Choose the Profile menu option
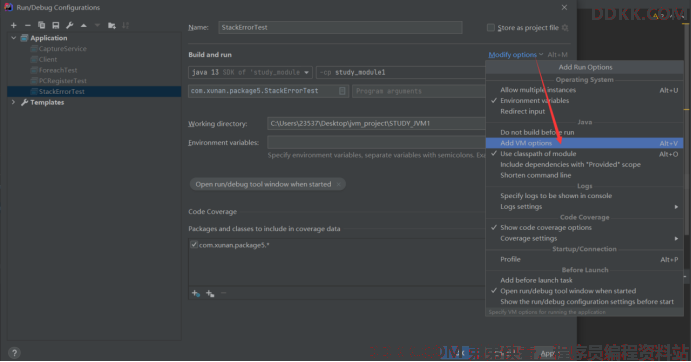This screenshot has width=691, height=362. [x=584, y=259]
